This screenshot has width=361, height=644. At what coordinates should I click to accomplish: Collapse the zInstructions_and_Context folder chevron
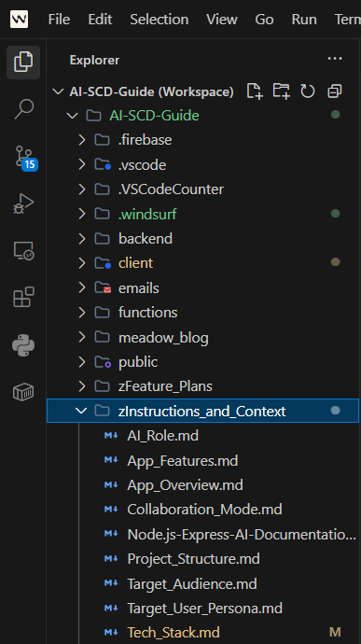tap(81, 411)
